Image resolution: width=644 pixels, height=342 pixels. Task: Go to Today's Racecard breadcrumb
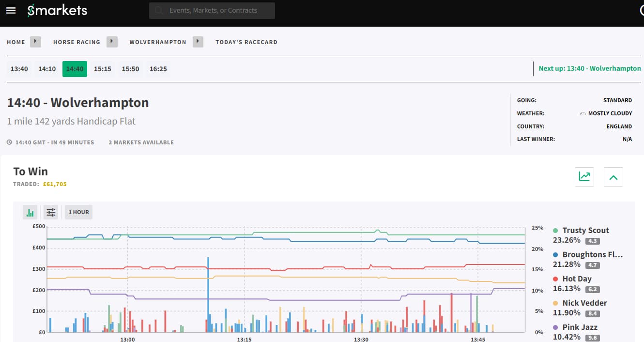click(x=246, y=42)
